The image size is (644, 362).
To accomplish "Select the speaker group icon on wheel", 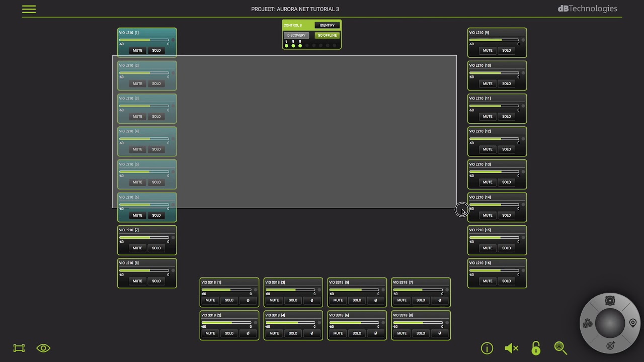I will point(588,323).
